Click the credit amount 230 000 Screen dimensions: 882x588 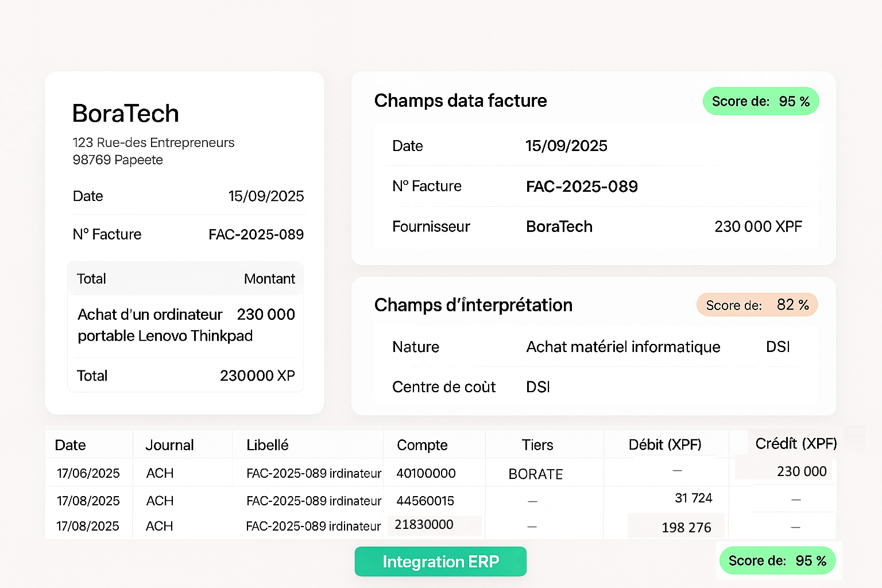coord(802,471)
